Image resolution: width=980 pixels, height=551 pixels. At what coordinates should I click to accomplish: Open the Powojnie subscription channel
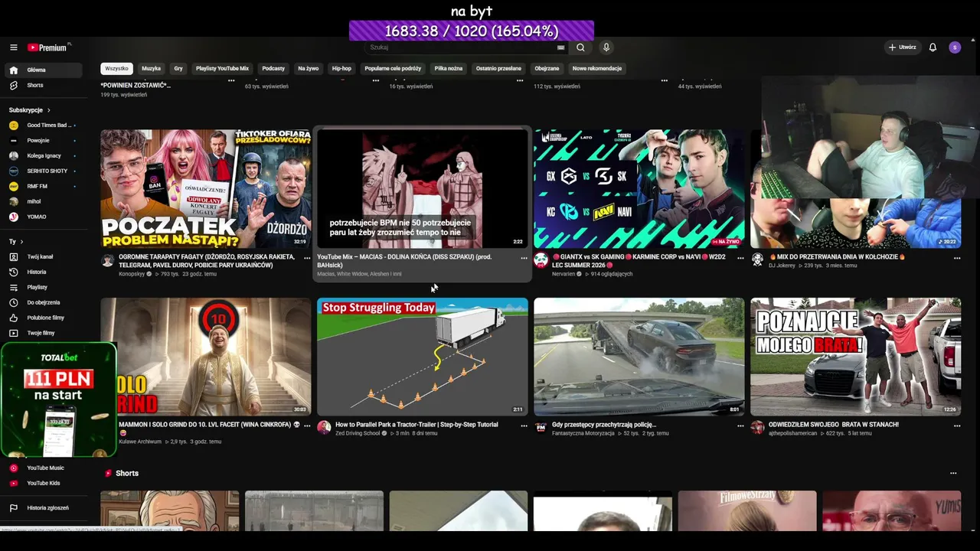[x=43, y=140]
